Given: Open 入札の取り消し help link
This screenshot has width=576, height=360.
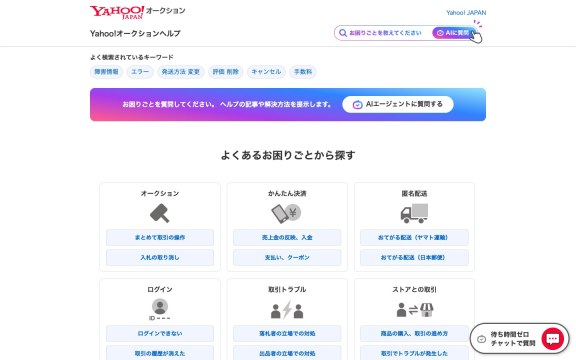Looking at the screenshot, I should [x=160, y=258].
